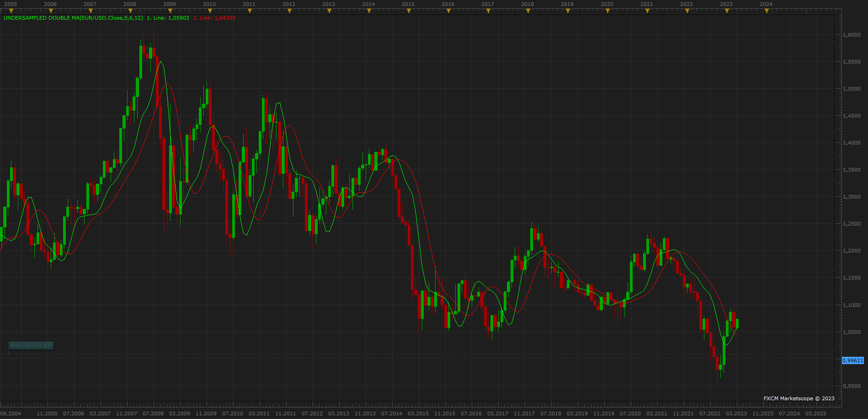Jump to the 2022 year marker triangle
Image resolution: width=868 pixels, height=419 pixels.
click(687, 11)
